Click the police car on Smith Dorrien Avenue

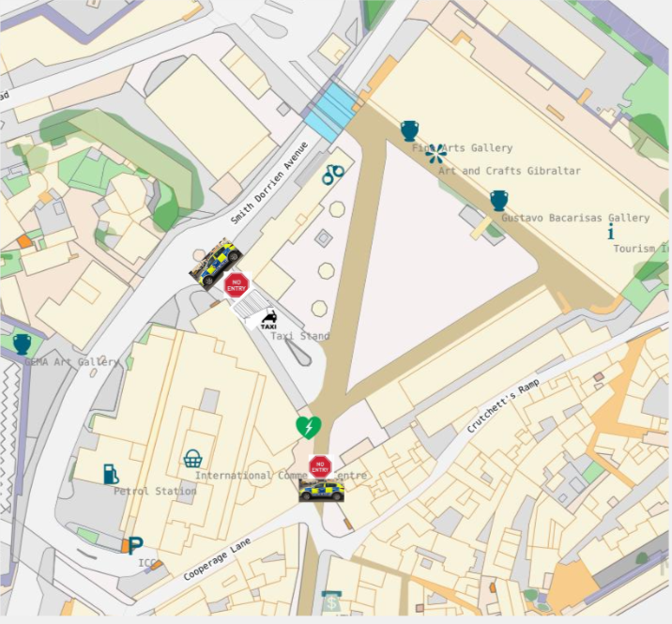click(216, 263)
